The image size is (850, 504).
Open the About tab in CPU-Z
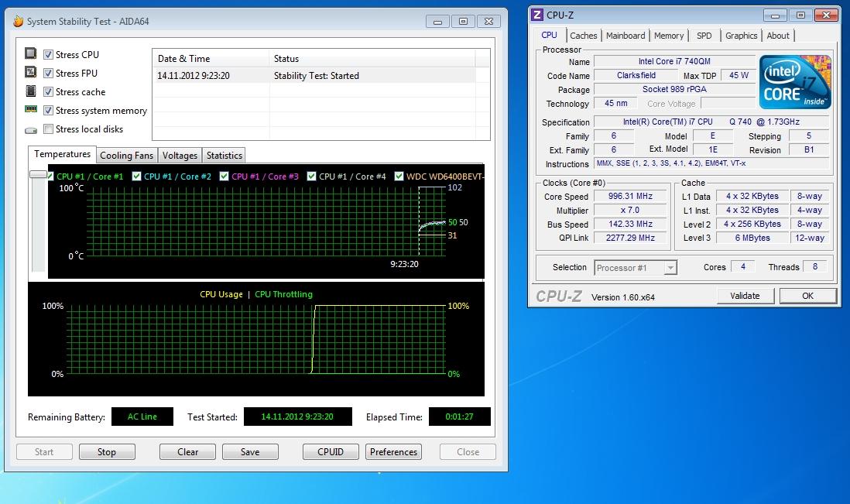pos(778,36)
